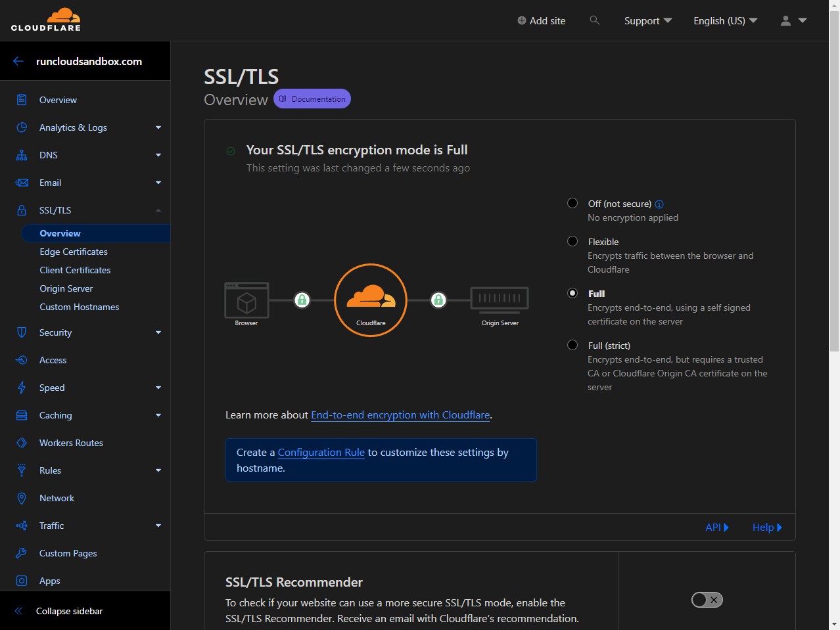The image size is (840, 630).
Task: Click the Add site button
Action: 542,20
